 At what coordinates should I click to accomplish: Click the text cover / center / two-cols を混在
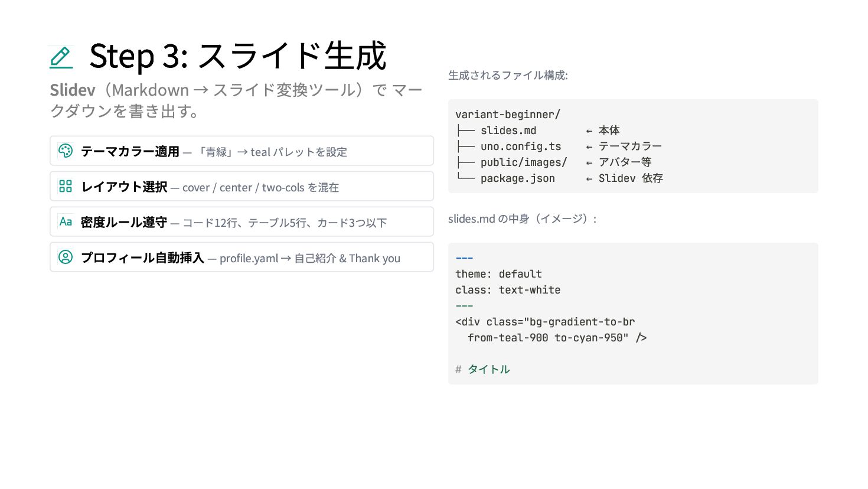point(260,187)
